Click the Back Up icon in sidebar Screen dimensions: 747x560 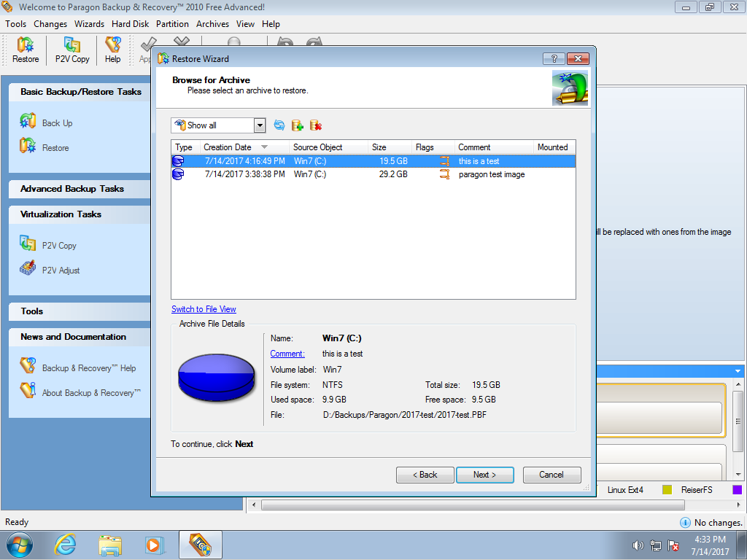28,122
